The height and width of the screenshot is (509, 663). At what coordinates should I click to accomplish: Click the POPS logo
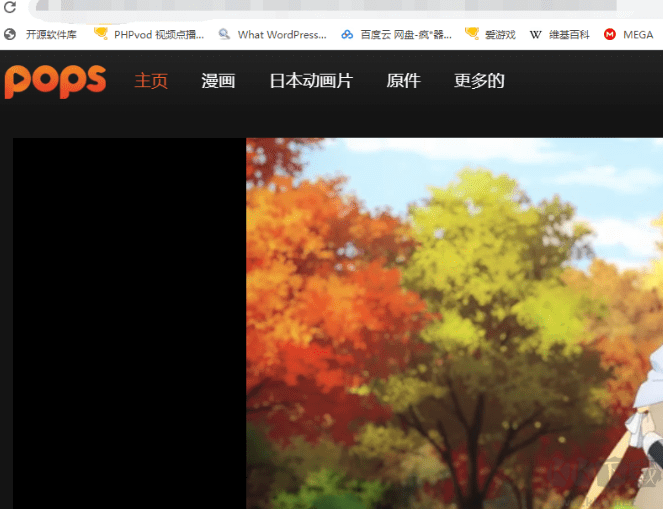pyautogui.click(x=55, y=82)
